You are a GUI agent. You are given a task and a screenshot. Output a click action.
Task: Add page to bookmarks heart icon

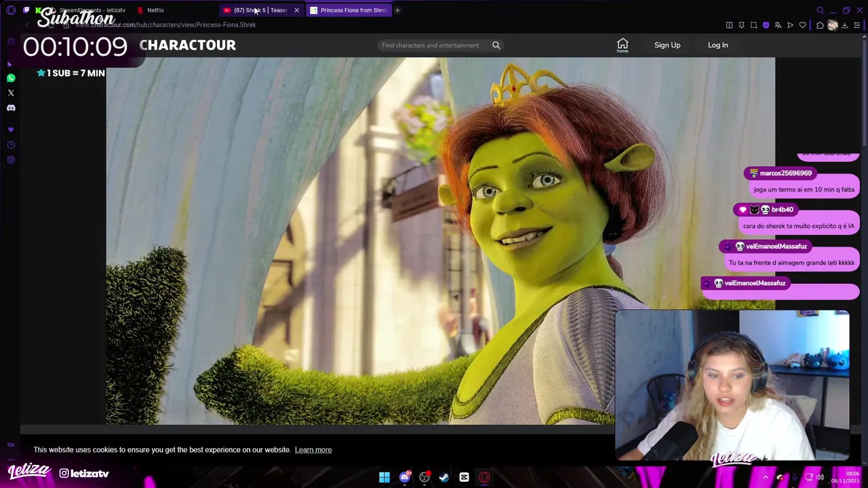802,25
